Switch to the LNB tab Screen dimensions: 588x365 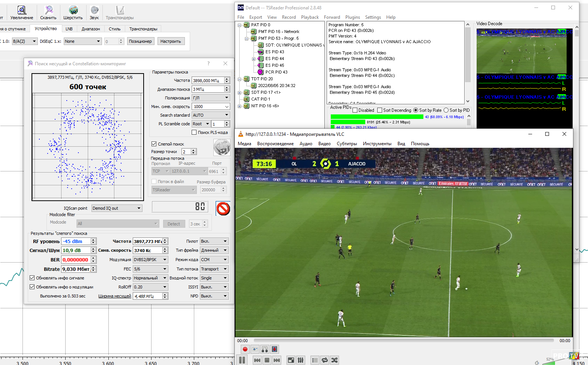(69, 29)
